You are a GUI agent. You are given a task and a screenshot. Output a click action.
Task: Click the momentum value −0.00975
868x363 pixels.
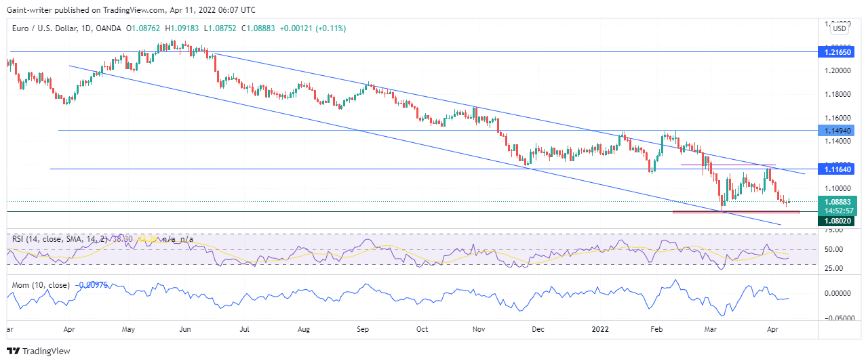[x=90, y=285]
